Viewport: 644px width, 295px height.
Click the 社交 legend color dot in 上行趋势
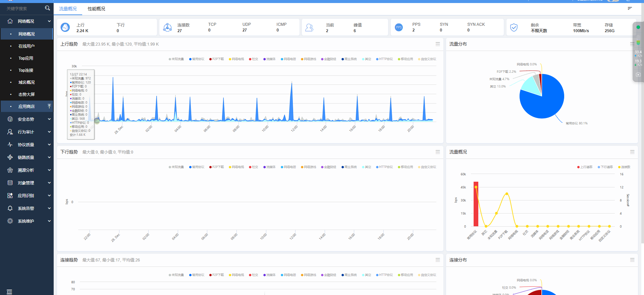tap(250, 59)
